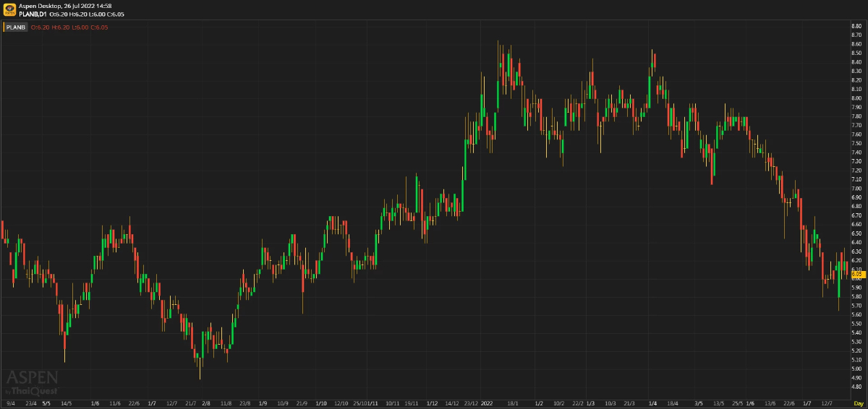Click the 23/12 date label on the time axis
This screenshot has width=868, height=409.
(x=471, y=402)
